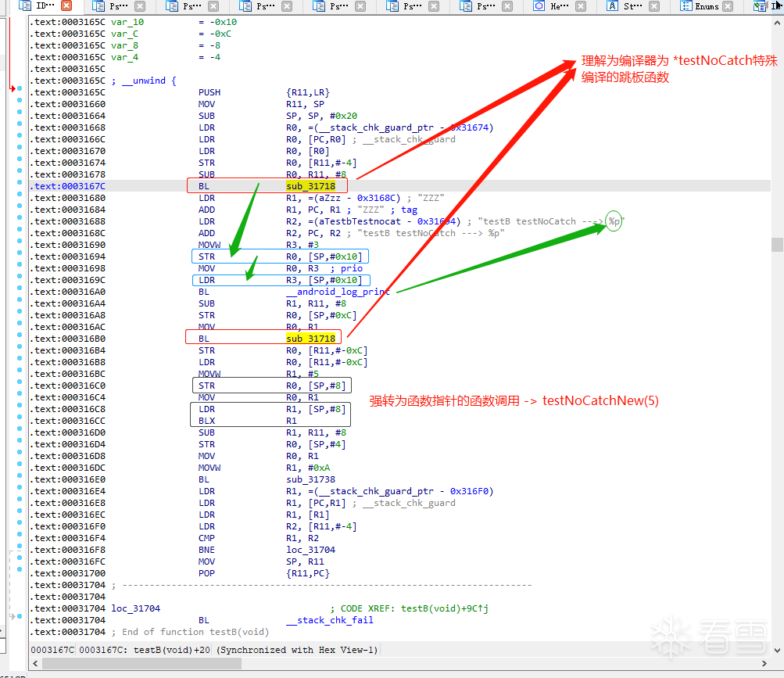Open the Ps tab beside IDA View
Screen dimensions: 784x678
(119, 6)
